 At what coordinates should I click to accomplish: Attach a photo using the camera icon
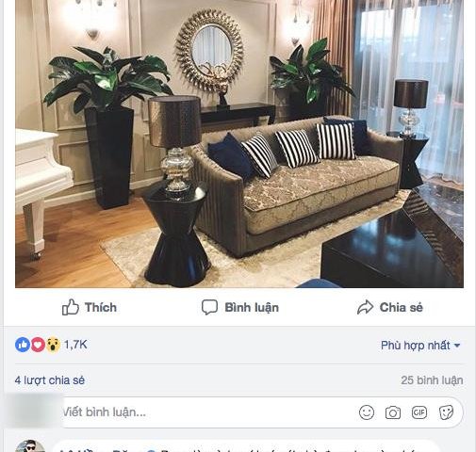point(393,412)
